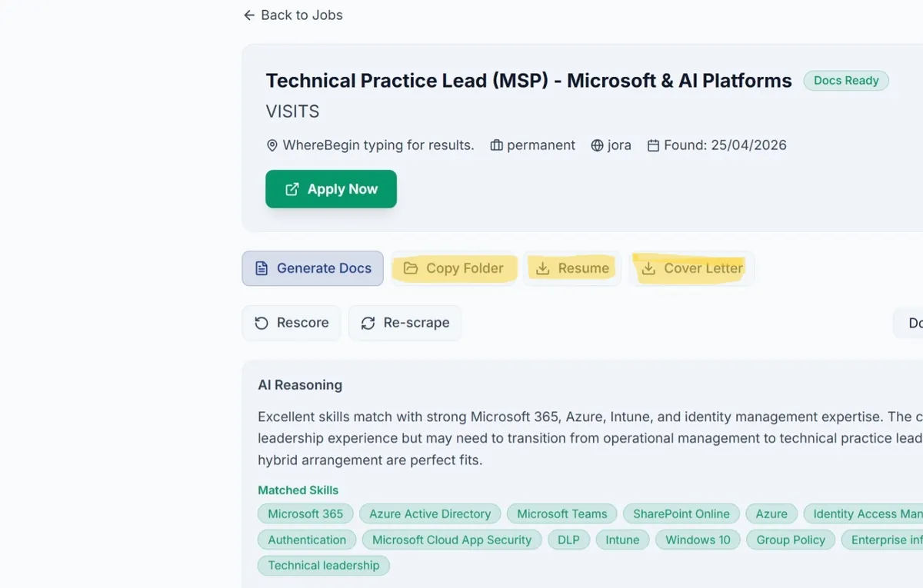Click the Azure Active Directory skill tag
This screenshot has height=588, width=923.
[430, 513]
